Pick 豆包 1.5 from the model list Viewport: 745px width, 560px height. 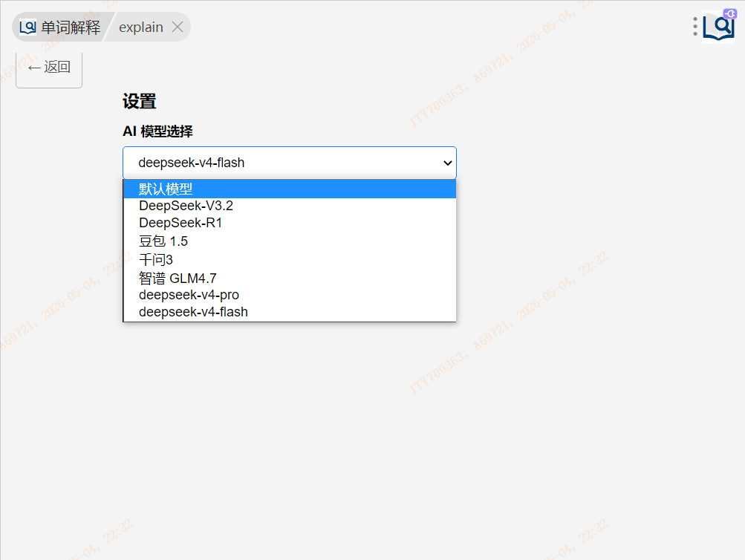(x=290, y=241)
